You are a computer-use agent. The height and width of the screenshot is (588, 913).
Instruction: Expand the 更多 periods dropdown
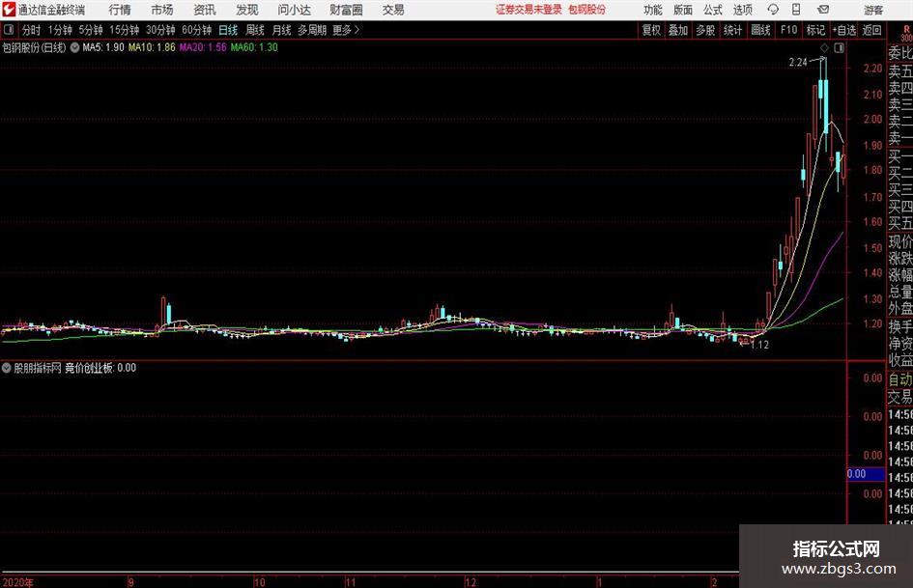[x=347, y=30]
